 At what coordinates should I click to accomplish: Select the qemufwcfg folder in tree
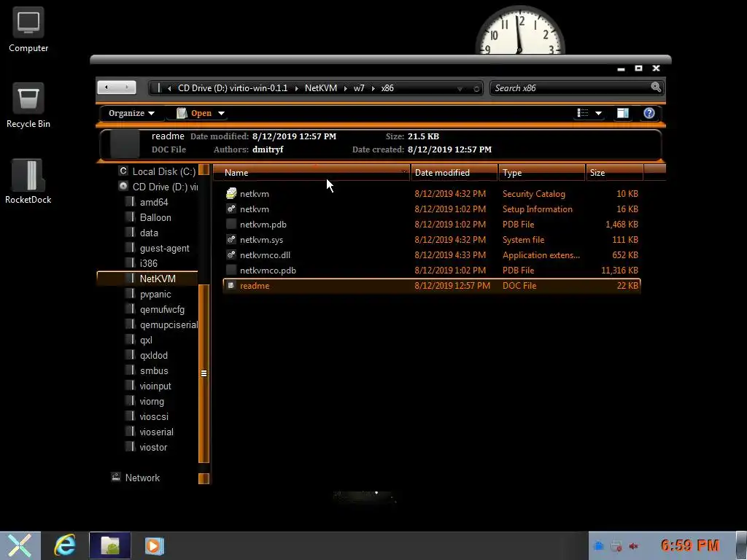tap(162, 309)
